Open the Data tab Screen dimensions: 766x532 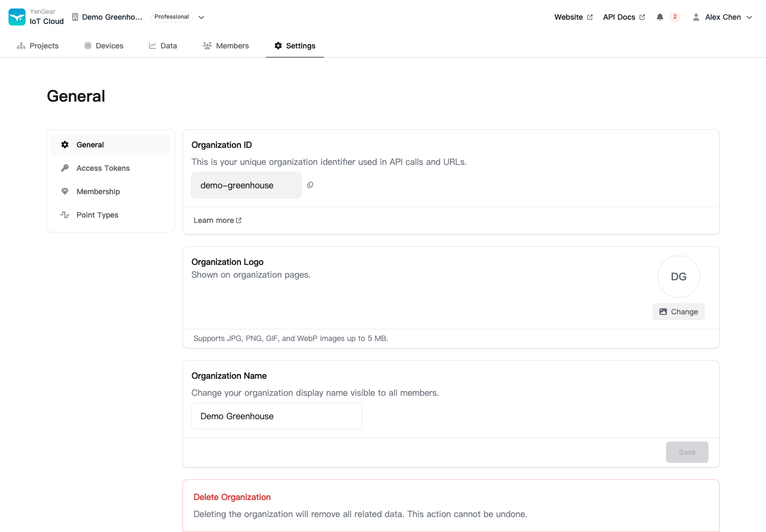tap(163, 46)
